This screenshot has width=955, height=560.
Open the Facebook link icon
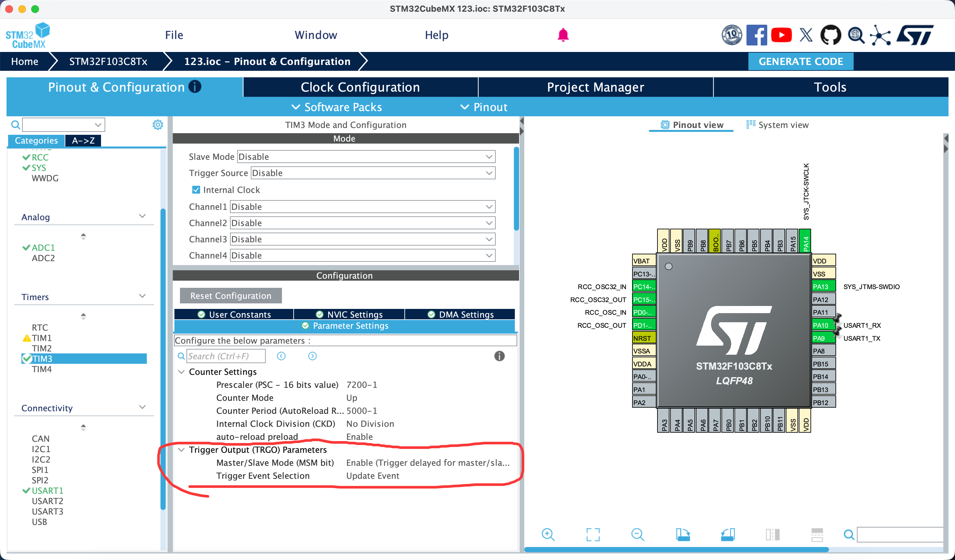(x=757, y=35)
